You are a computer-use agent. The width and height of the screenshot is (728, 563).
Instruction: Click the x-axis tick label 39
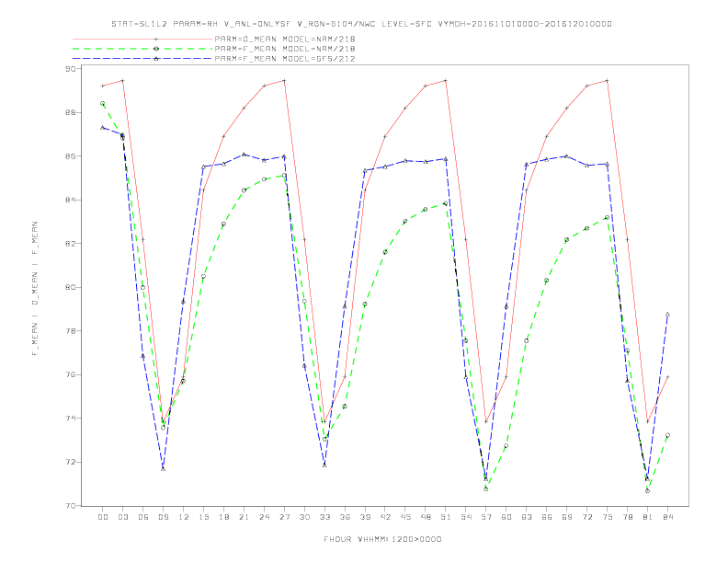click(365, 517)
